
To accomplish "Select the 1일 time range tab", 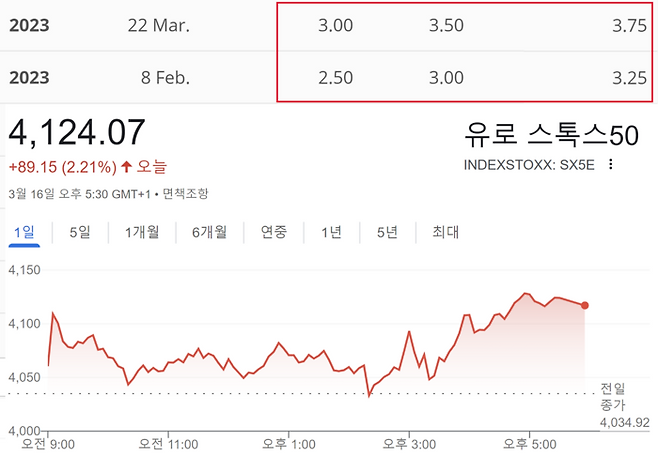I will [x=24, y=232].
